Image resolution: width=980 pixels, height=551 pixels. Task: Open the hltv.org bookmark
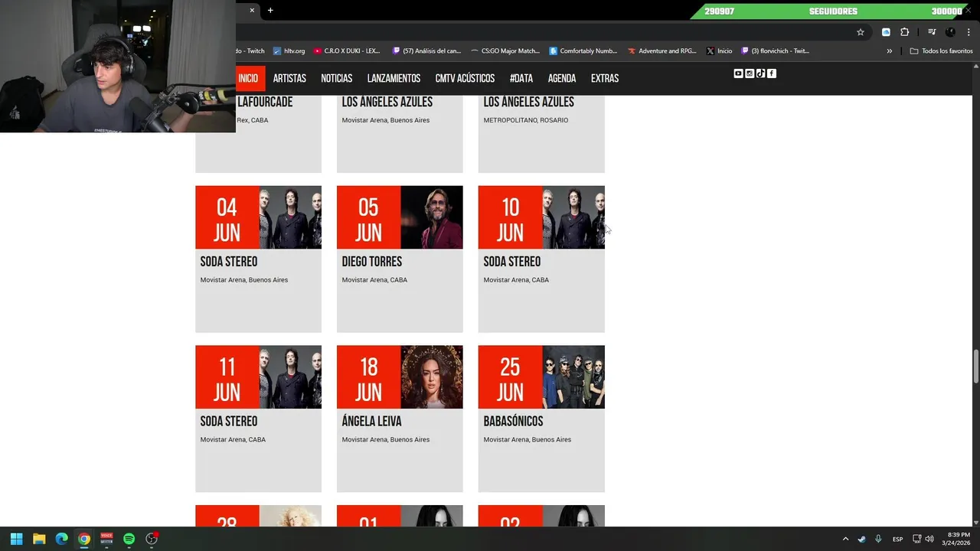click(289, 51)
